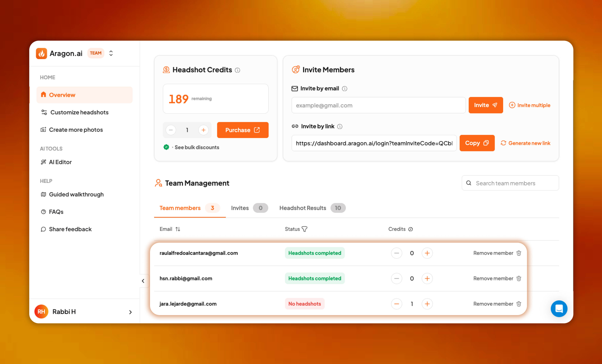Focus Search team members field
602x364 pixels.
[x=510, y=183]
